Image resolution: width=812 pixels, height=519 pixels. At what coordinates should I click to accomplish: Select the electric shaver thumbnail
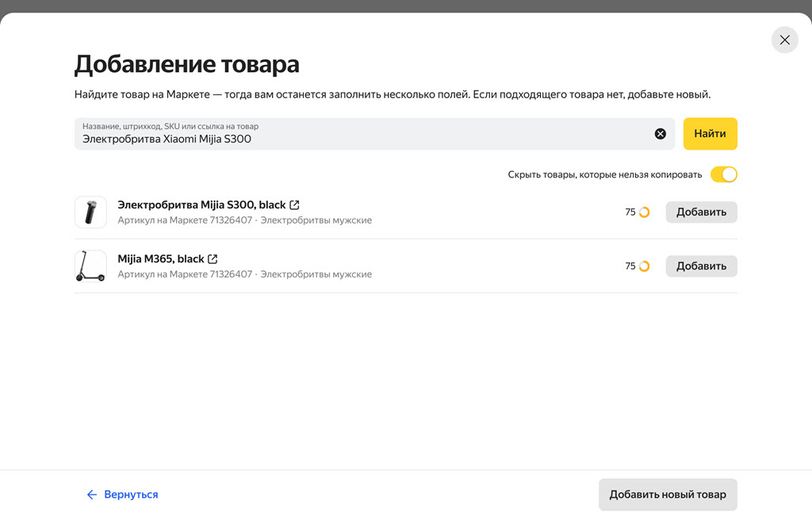click(x=90, y=212)
